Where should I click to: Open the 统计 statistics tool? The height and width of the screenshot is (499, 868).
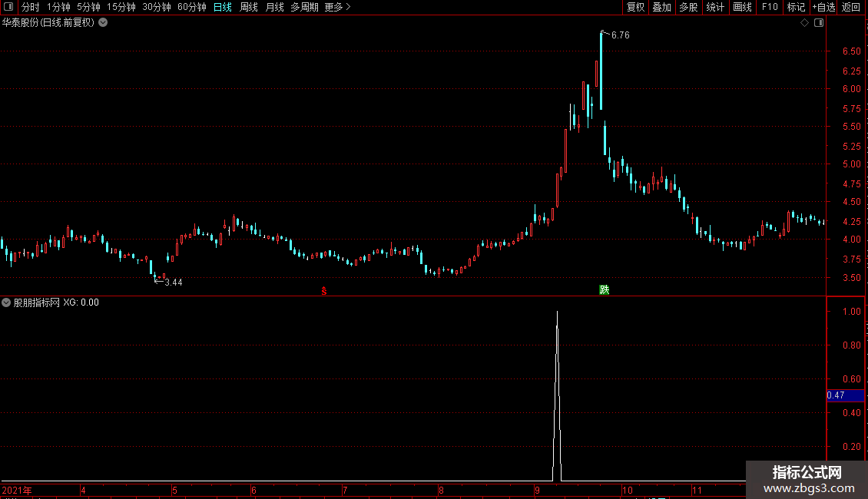click(x=715, y=7)
